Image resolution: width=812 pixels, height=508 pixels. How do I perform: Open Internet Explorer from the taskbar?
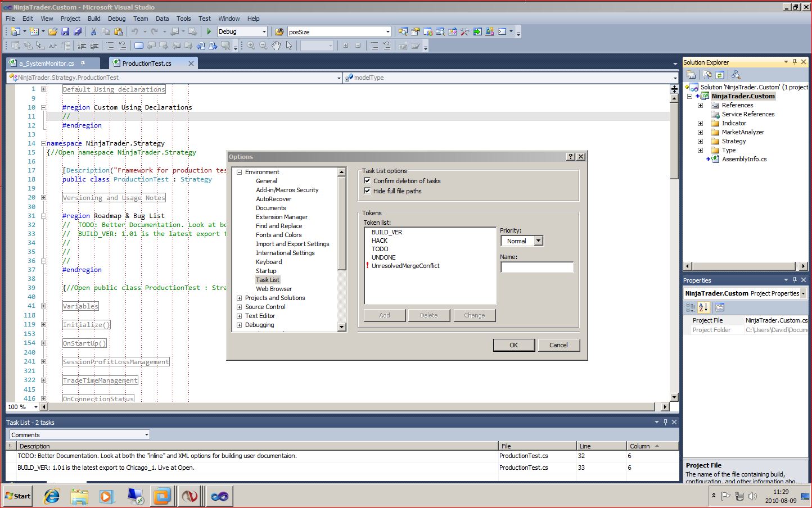click(52, 496)
